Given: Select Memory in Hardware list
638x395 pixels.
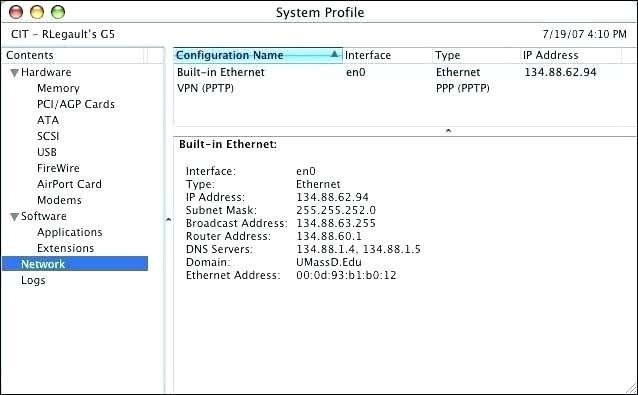Looking at the screenshot, I should pos(58,88).
